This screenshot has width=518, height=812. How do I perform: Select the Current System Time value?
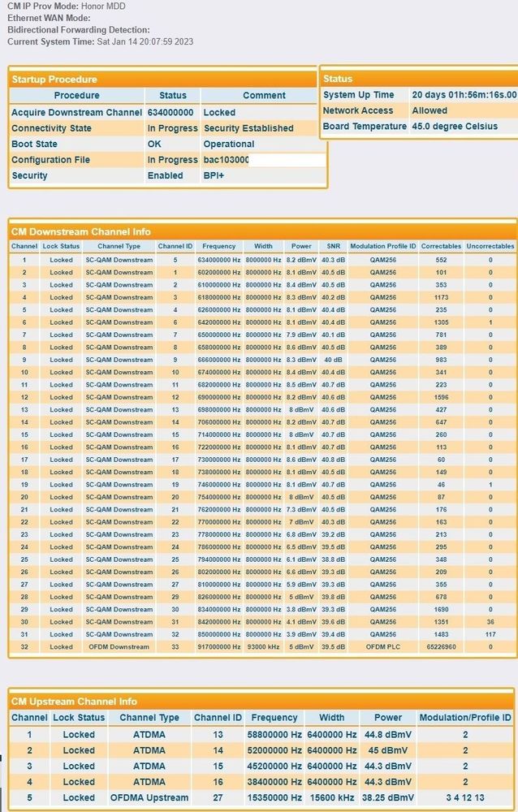(x=145, y=41)
